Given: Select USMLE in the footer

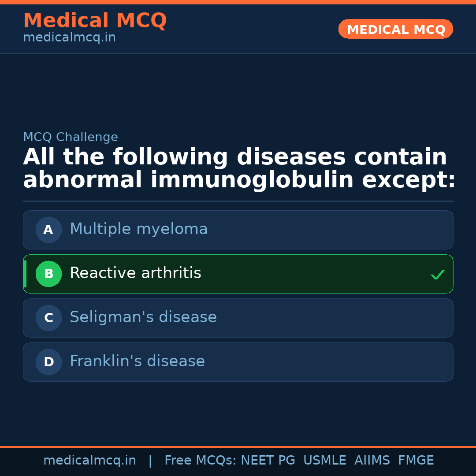Looking at the screenshot, I should (x=324, y=461).
